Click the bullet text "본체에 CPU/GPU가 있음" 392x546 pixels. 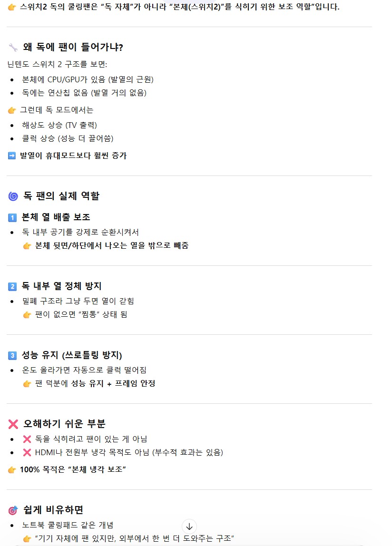click(x=88, y=79)
